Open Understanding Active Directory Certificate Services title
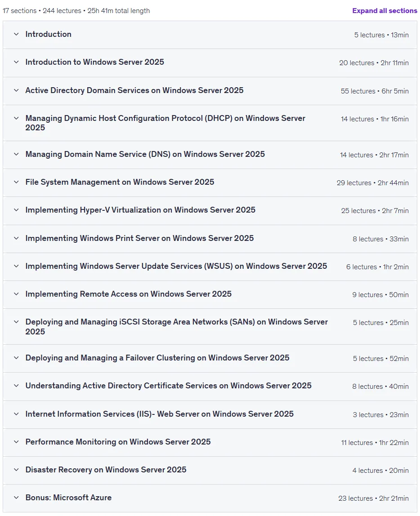Screen dimensions: 420x516 tap(169, 386)
